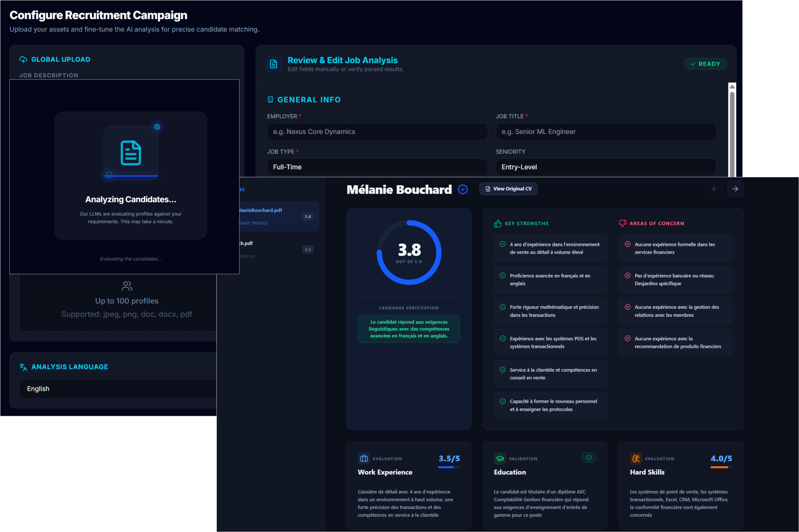Click the Hard Skills 4.0/5 progress bar
The height and width of the screenshot is (532, 799).
[x=721, y=467]
